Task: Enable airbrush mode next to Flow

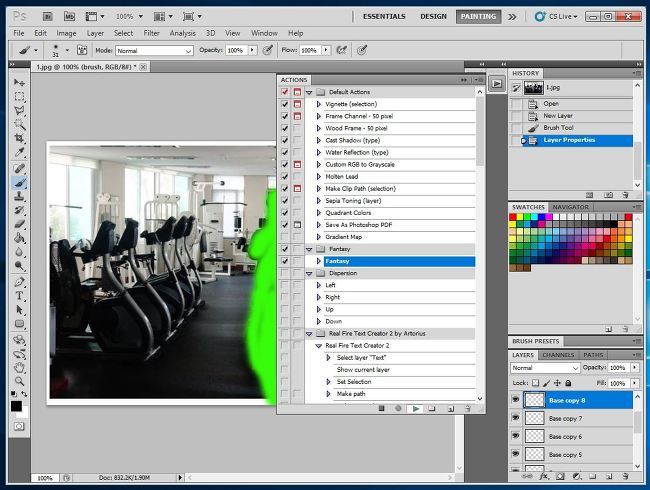Action: (x=342, y=50)
